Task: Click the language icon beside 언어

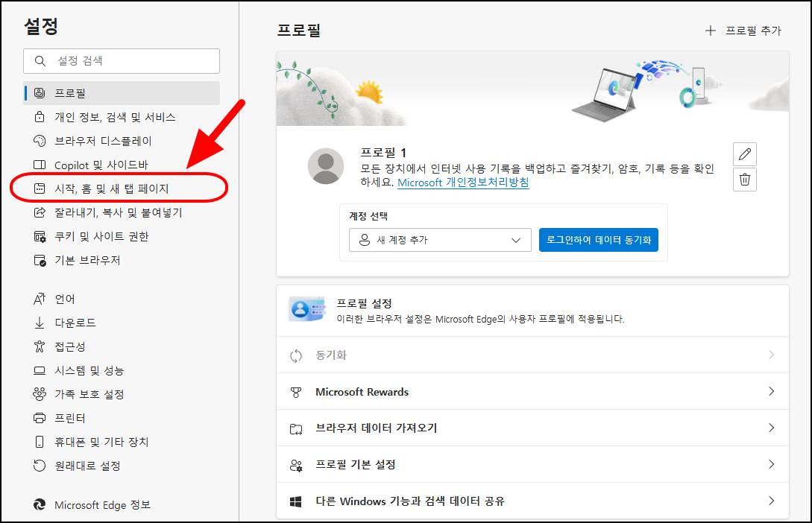Action: pos(40,299)
